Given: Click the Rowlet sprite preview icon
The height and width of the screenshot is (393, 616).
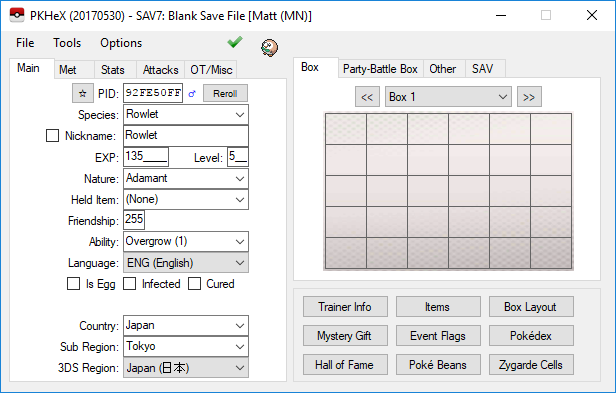Looking at the screenshot, I should 270,48.
